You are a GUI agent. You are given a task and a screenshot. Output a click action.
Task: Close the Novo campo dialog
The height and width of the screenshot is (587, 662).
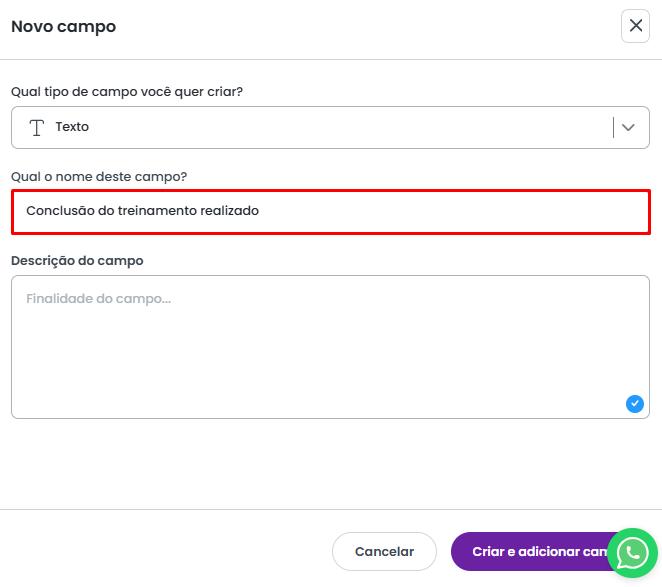[635, 26]
